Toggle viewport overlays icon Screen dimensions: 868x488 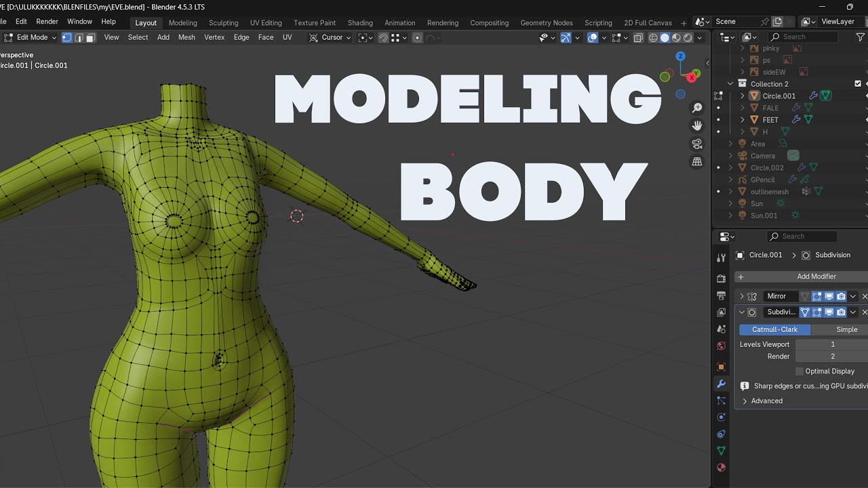tap(593, 37)
